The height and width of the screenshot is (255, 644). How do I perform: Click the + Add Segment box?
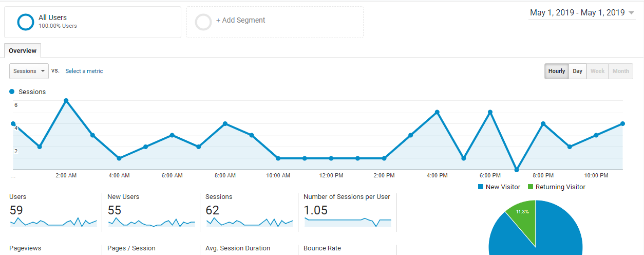[x=275, y=22]
